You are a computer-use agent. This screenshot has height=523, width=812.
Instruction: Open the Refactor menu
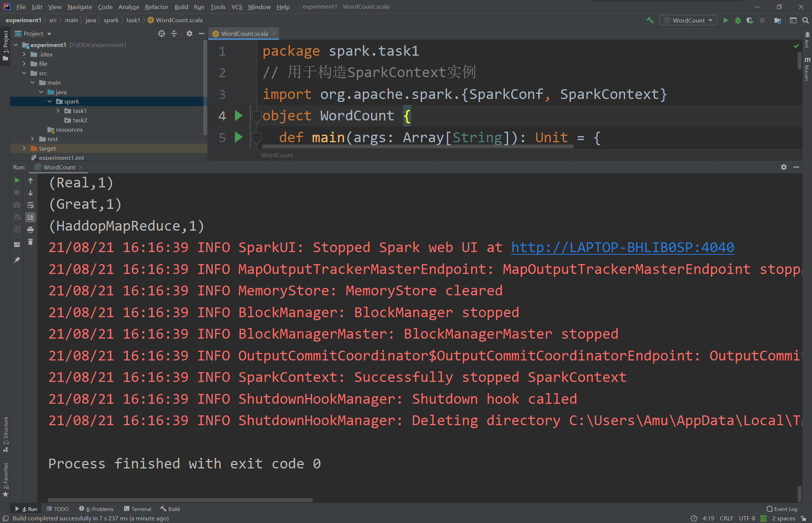point(156,7)
